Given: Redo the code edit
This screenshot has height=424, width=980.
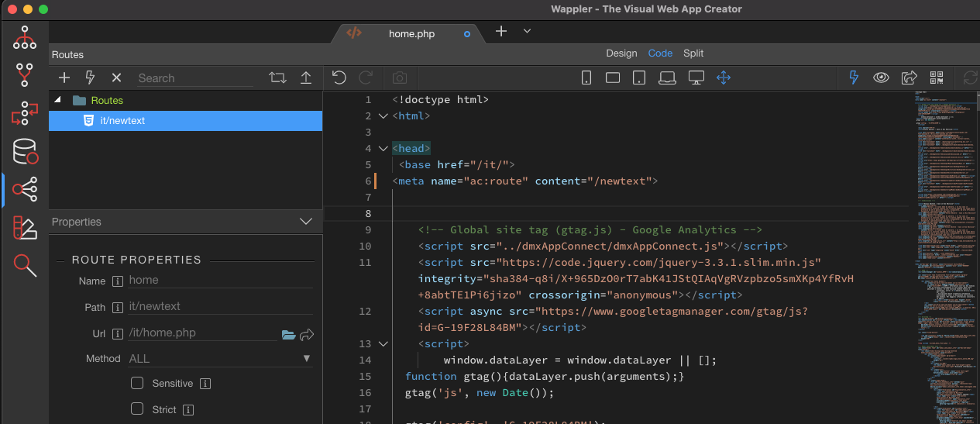Looking at the screenshot, I should coord(366,78).
